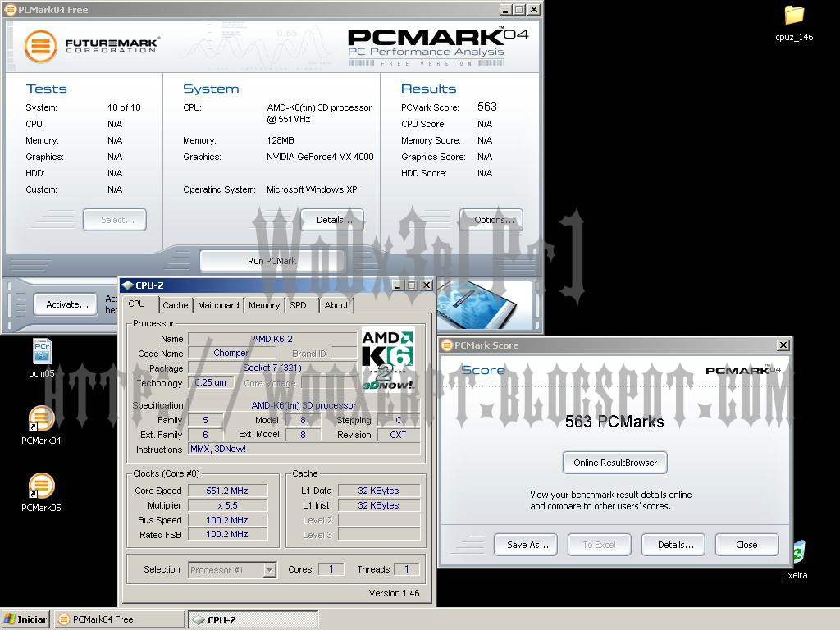Click the Threads value field
The height and width of the screenshot is (630, 840).
point(406,569)
